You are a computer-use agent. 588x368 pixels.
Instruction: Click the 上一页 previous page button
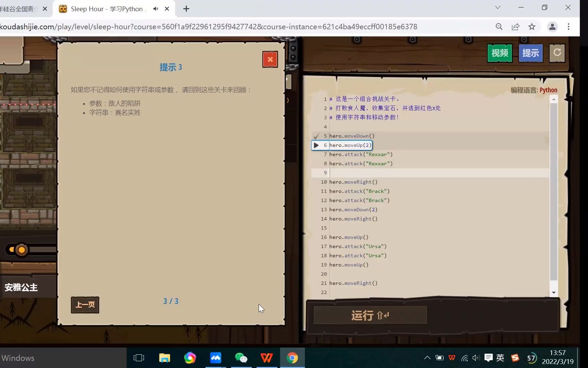pos(85,305)
